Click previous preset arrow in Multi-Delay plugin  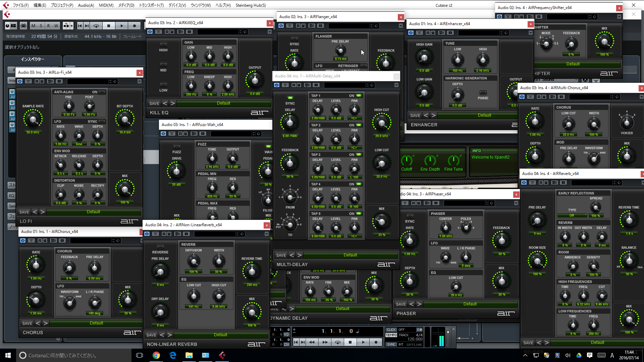pyautogui.click(x=292, y=255)
